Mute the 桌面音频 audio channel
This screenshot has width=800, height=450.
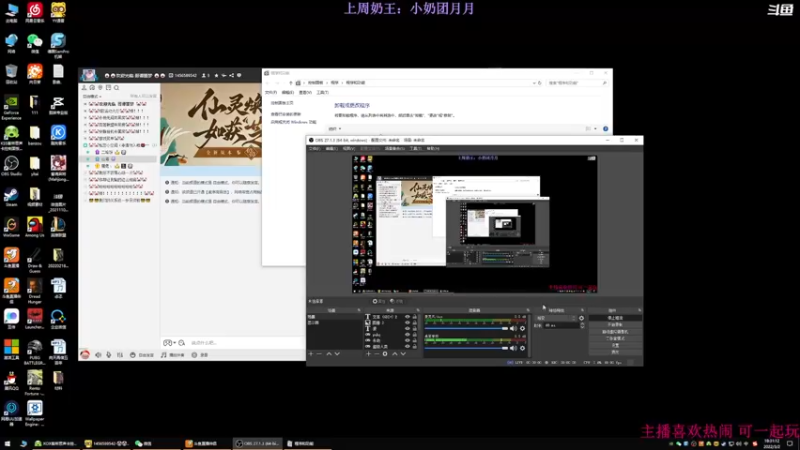tap(513, 348)
